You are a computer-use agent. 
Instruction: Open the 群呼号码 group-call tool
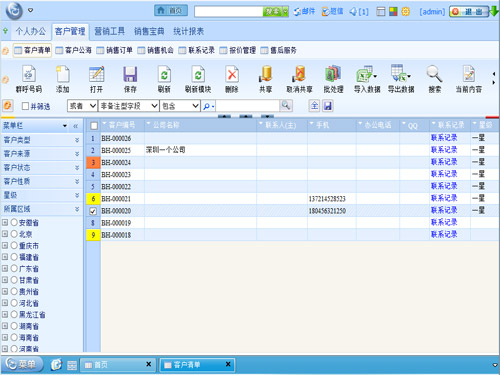[29, 79]
